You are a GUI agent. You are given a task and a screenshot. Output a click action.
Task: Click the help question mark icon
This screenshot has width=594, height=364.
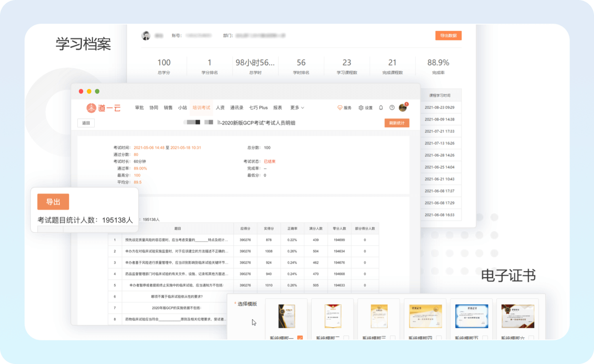click(392, 108)
